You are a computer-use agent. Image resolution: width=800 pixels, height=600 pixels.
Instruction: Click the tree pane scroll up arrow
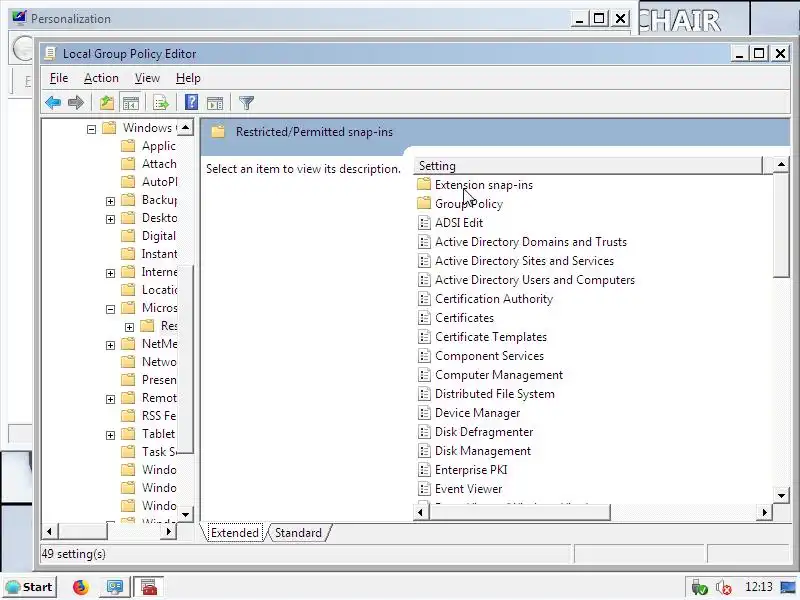pos(186,127)
